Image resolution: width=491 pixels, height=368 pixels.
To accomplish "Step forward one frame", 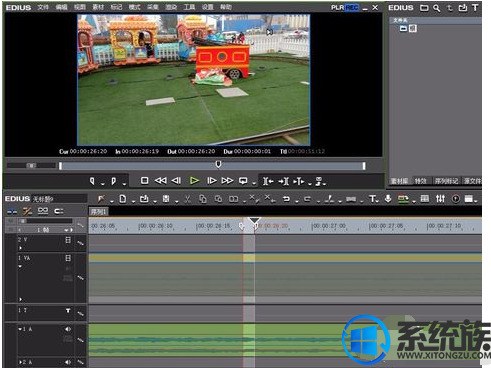I will pyautogui.click(x=212, y=181).
